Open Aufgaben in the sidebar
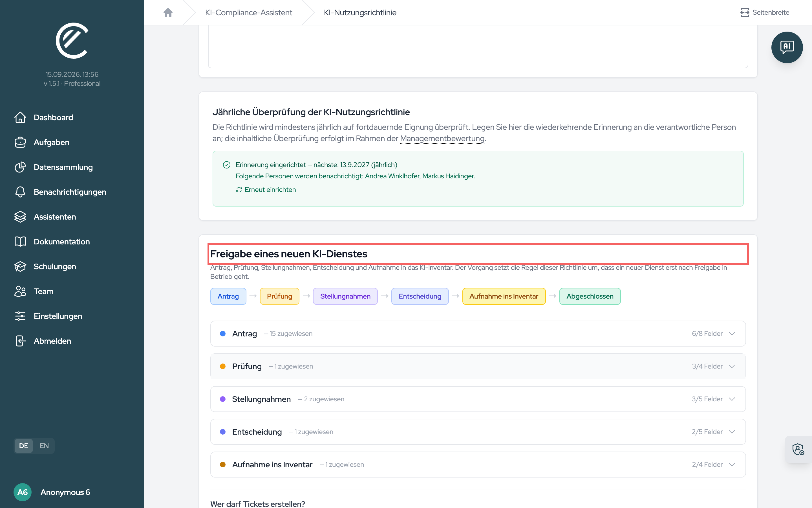The width and height of the screenshot is (812, 508). pos(51,142)
